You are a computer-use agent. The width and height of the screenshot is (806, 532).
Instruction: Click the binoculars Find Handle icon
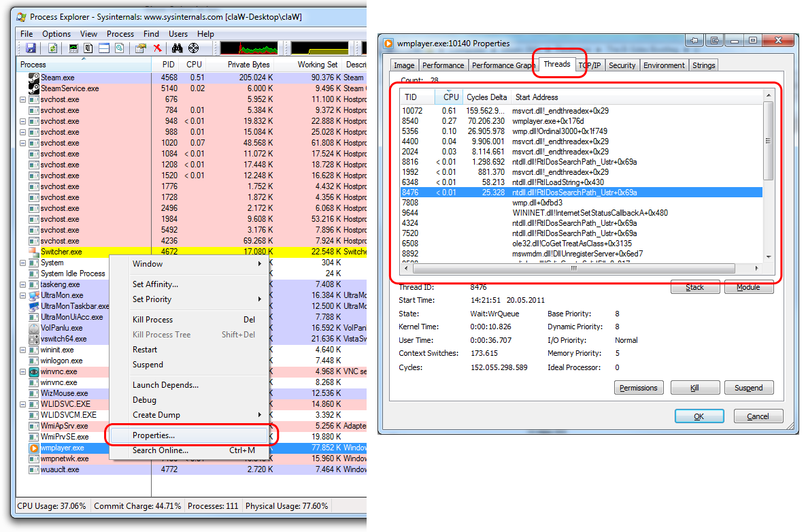[178, 48]
